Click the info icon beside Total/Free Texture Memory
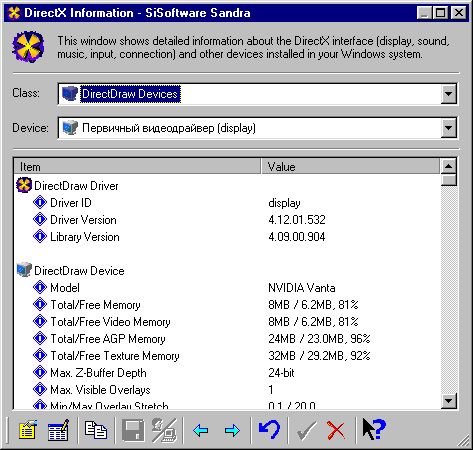The width and height of the screenshot is (473, 450). [x=40, y=355]
